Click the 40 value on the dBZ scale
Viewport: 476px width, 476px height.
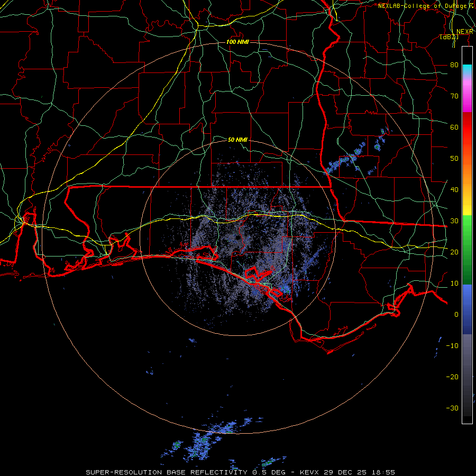coord(454,189)
